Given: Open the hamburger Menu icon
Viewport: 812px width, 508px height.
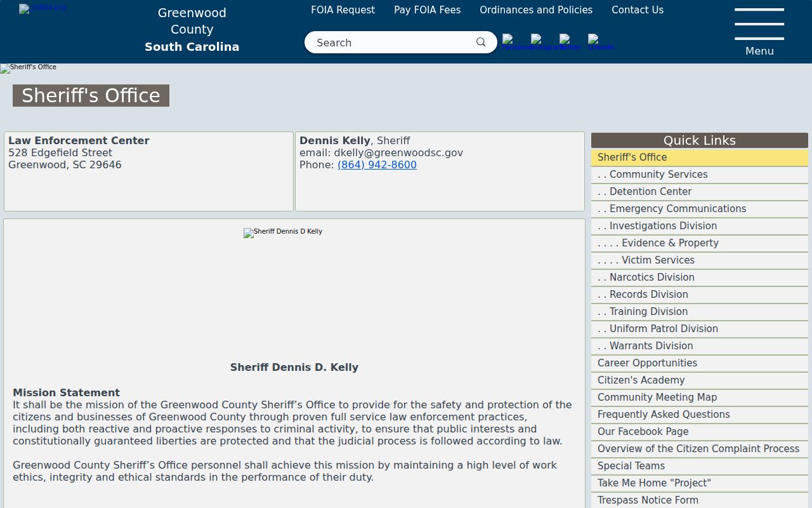Looking at the screenshot, I should 759,24.
